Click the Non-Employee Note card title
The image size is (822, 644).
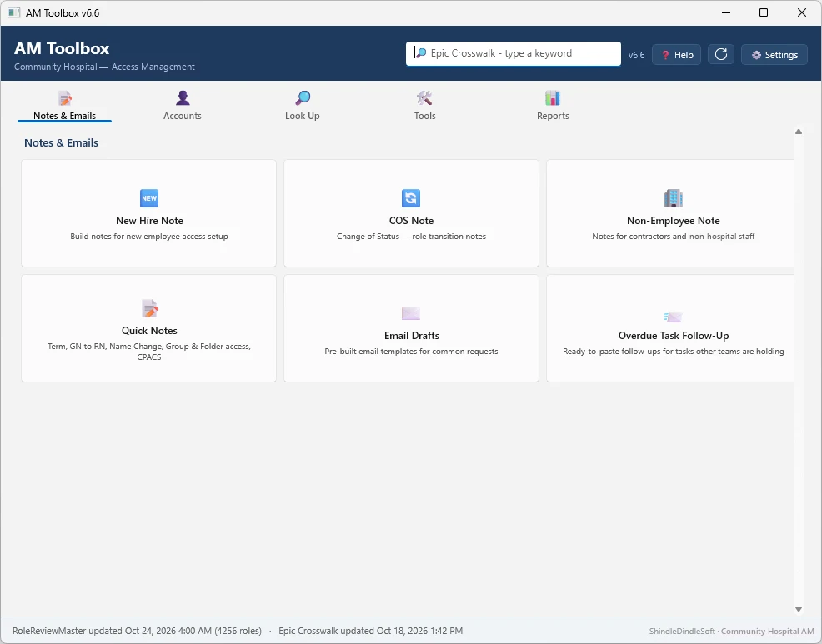[x=674, y=221]
